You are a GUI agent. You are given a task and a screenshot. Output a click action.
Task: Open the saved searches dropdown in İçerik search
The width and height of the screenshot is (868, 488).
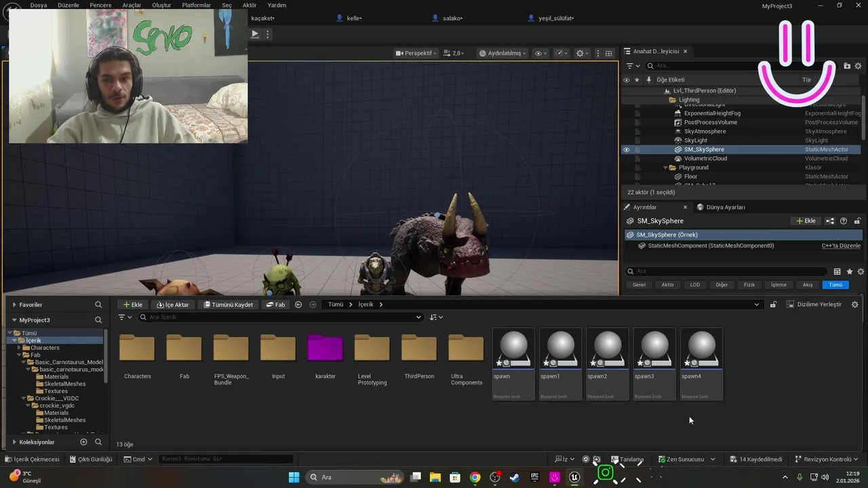[x=418, y=317]
